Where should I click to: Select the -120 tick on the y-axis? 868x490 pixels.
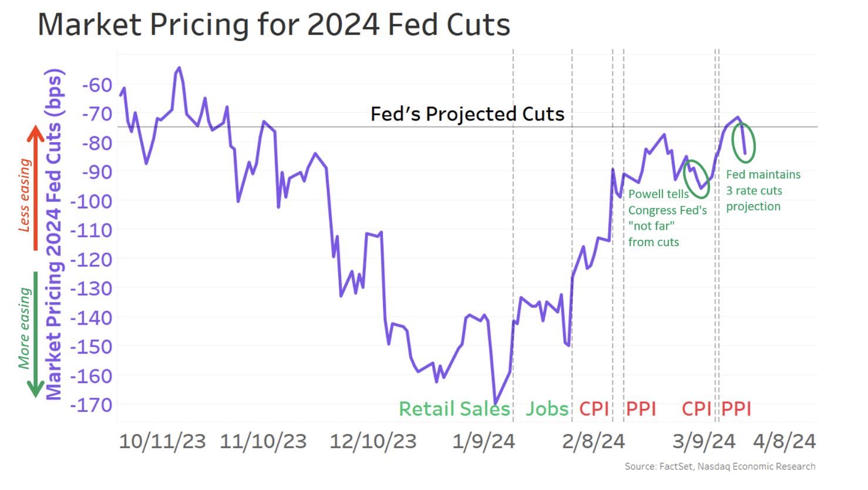[91, 260]
